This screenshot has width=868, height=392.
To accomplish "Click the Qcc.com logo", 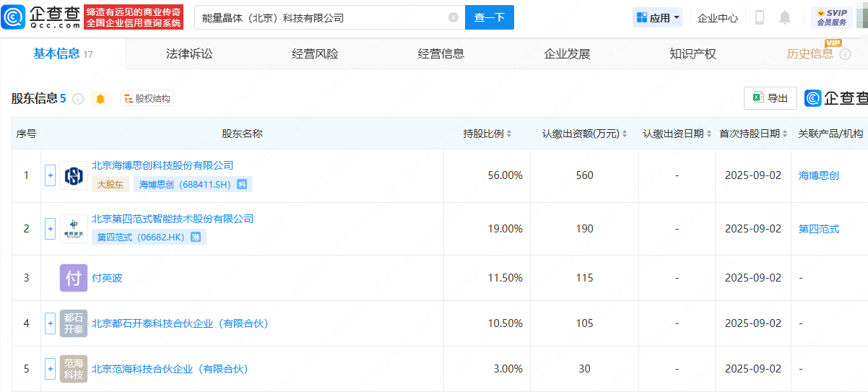I will 41,17.
